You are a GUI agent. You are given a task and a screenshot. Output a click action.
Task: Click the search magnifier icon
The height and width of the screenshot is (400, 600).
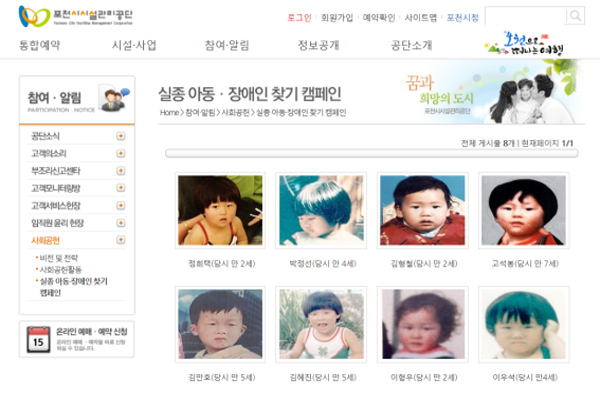point(575,16)
